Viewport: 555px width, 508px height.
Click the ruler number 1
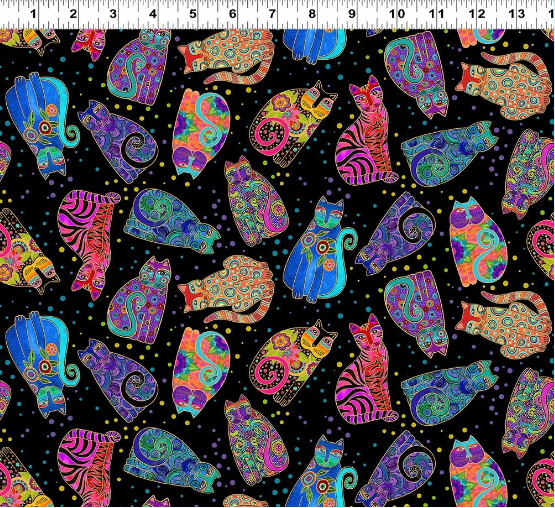(33, 14)
